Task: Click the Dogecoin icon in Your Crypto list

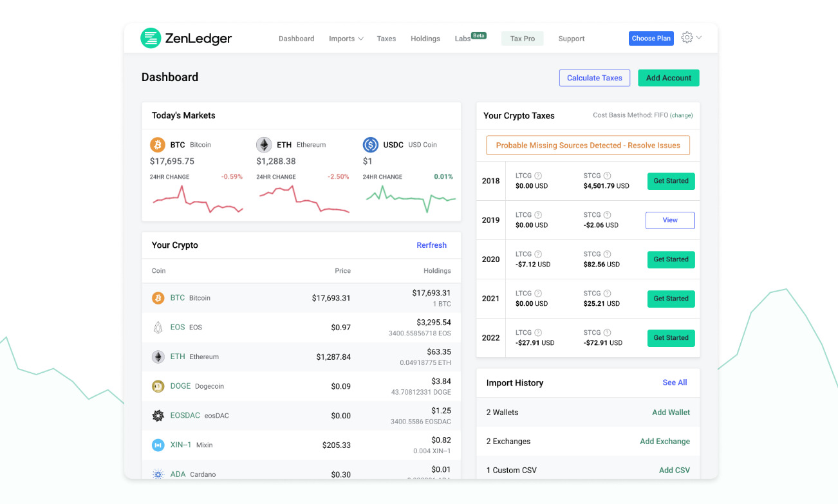Action: tap(158, 386)
